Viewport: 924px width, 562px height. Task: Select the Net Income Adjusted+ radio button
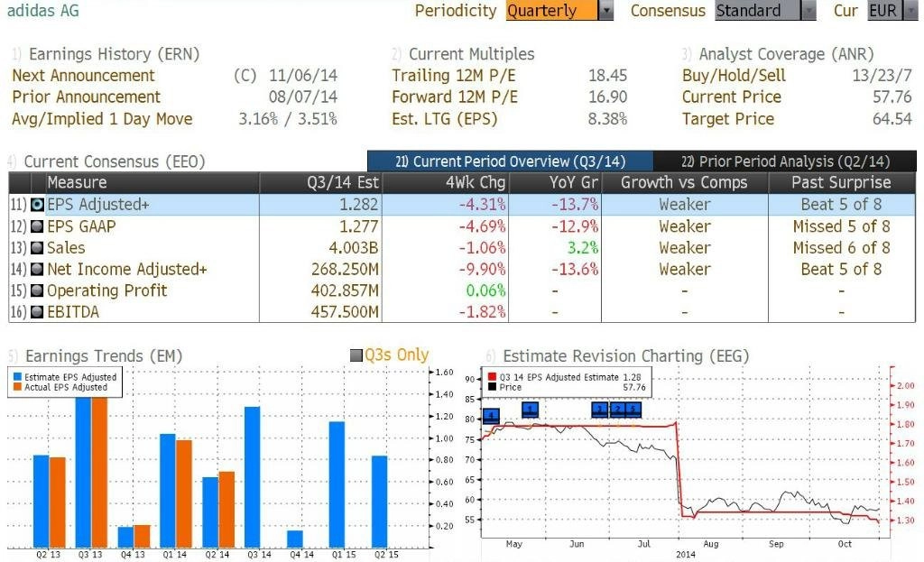tap(37, 269)
